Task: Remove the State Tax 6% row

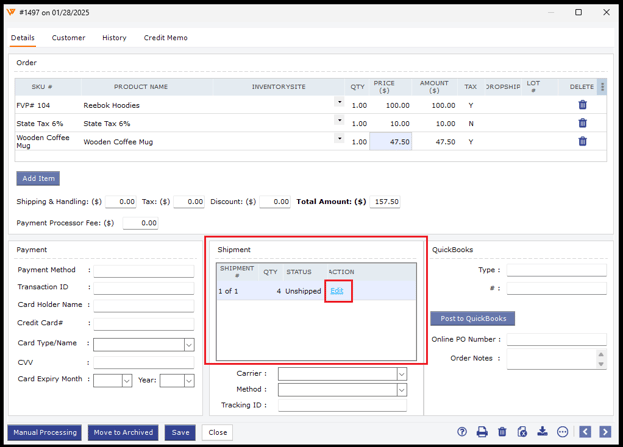Action: point(582,123)
